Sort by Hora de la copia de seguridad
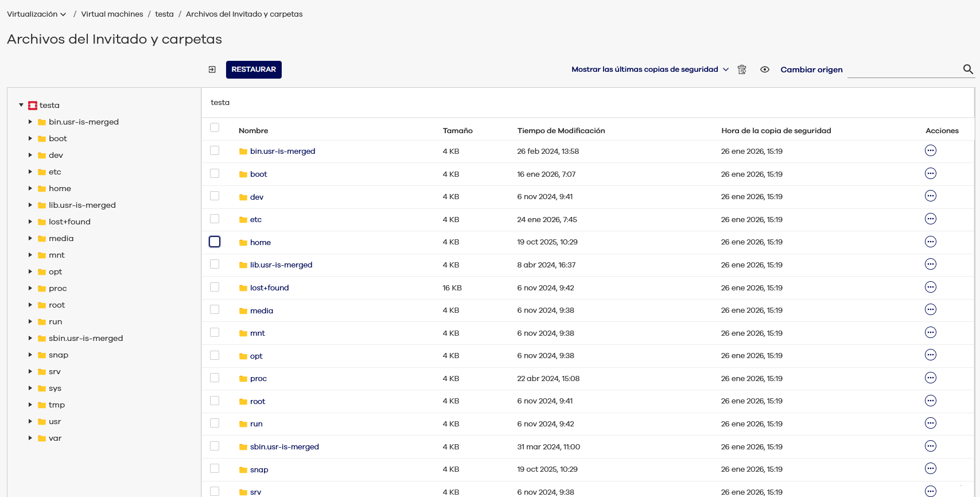The image size is (980, 497). point(776,131)
